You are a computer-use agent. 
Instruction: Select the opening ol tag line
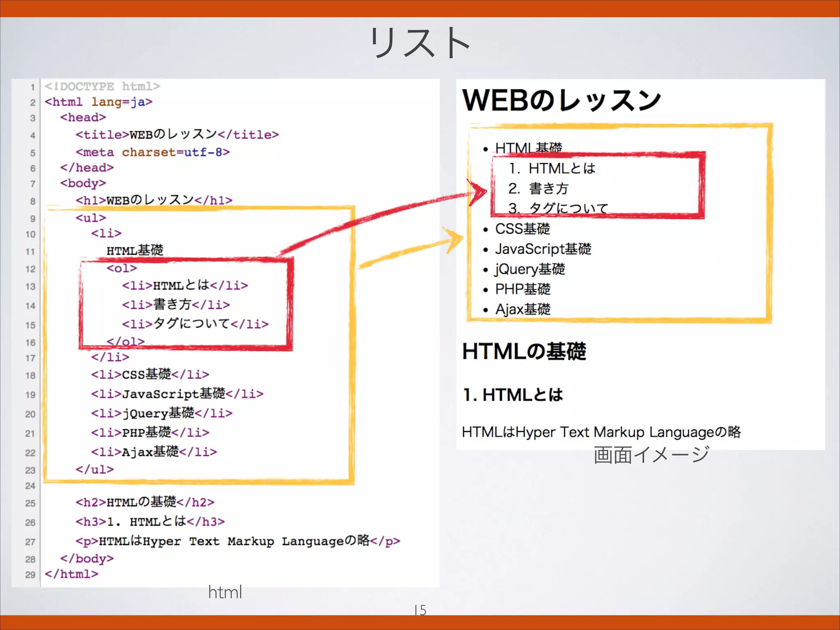coord(122,268)
